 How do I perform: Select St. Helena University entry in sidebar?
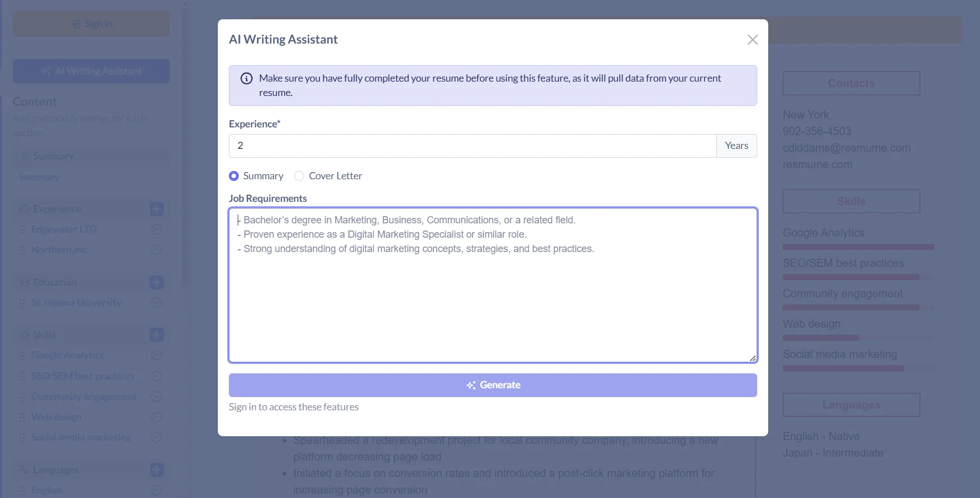tap(76, 303)
